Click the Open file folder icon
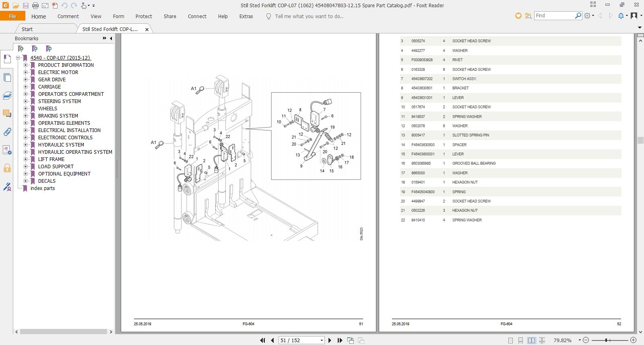The width and height of the screenshot is (644, 345). [x=16, y=6]
